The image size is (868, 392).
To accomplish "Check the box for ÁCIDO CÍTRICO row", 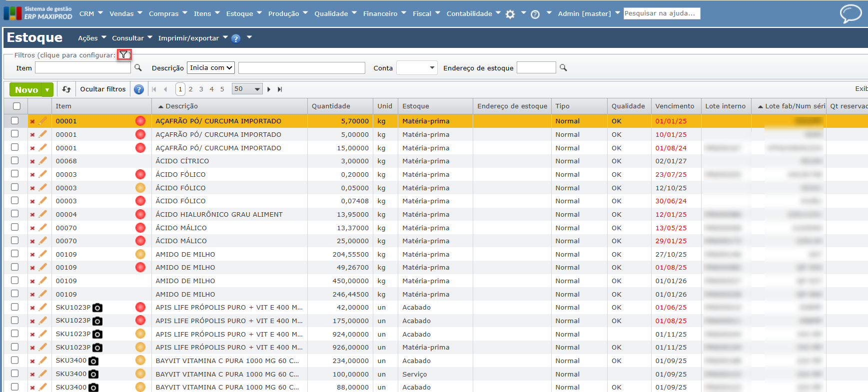I will (15, 161).
